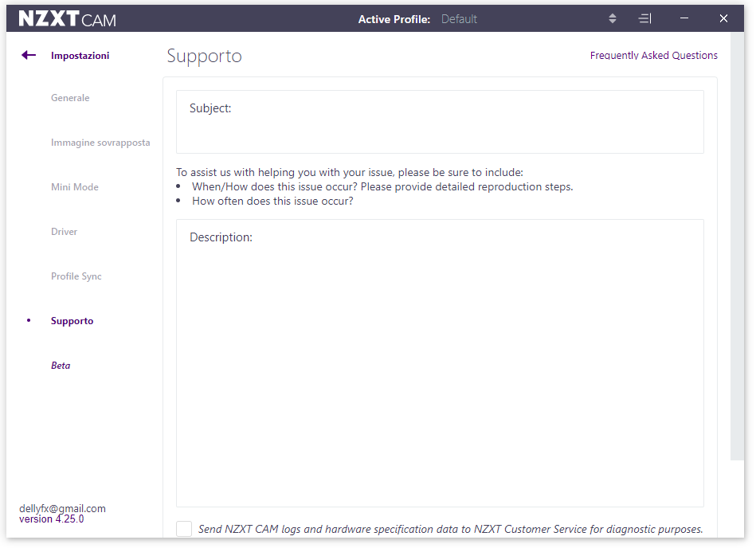Click into the Subject field
The image size is (756, 548).
[440, 122]
